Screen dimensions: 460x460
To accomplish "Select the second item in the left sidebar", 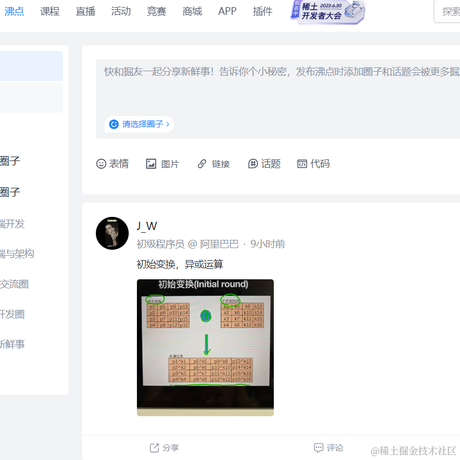I will [31, 98].
